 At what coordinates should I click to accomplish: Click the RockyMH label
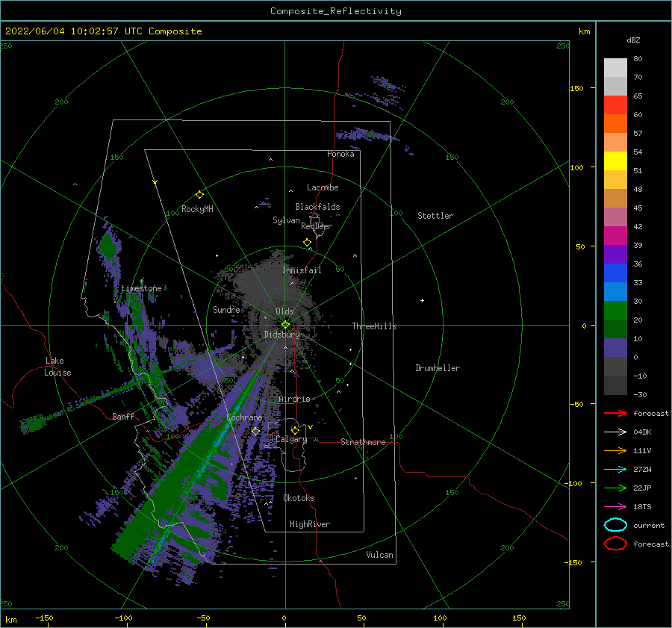[197, 209]
